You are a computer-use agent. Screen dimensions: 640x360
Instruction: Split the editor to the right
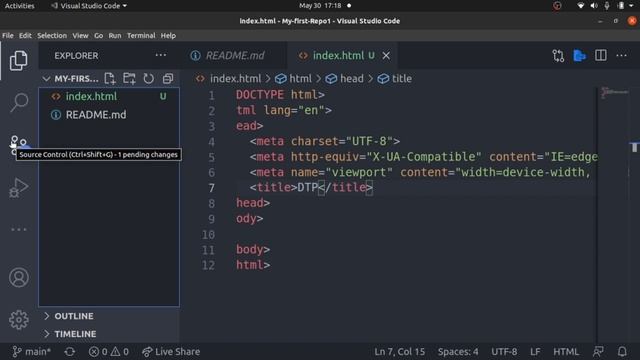(x=601, y=56)
